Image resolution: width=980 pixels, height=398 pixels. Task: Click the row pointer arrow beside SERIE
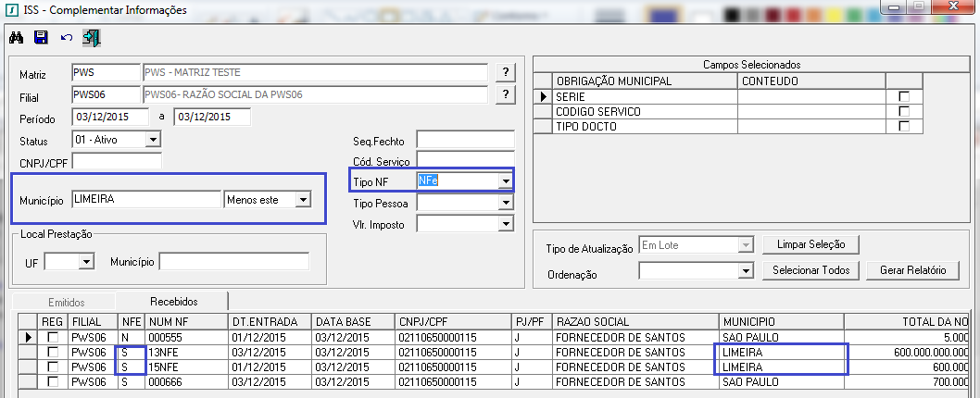[x=543, y=96]
